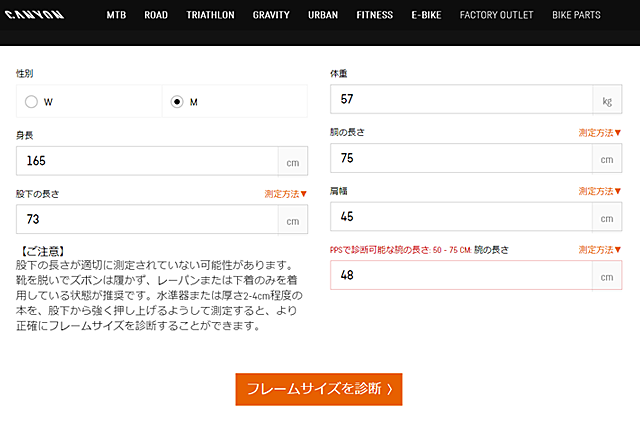
Task: Open the FITNESS category
Action: [375, 16]
